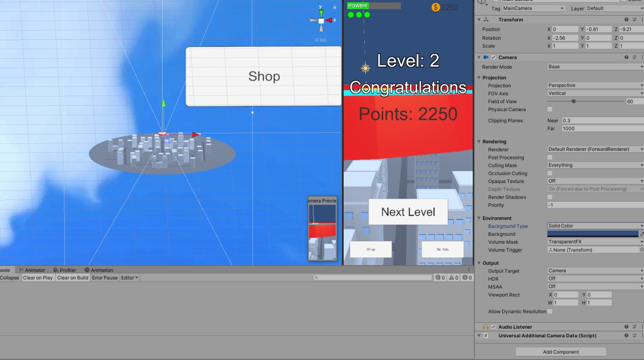644x360 pixels.
Task: Open Audio Listener preset settings icon
Action: 634,327
